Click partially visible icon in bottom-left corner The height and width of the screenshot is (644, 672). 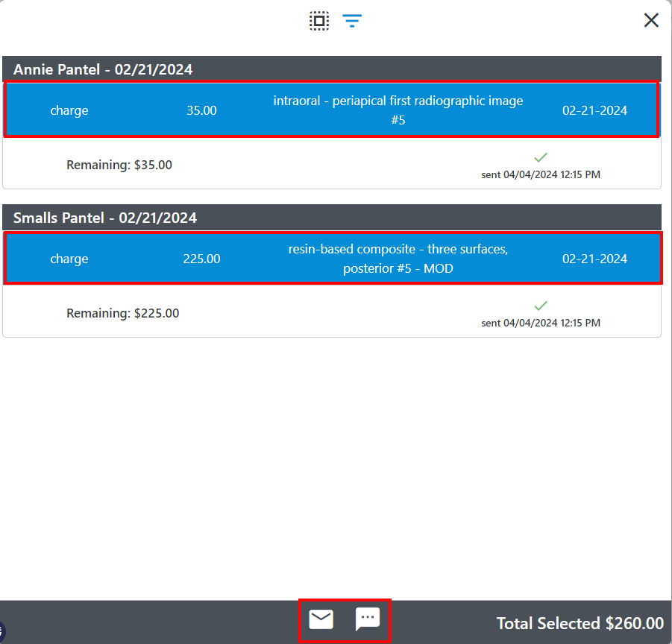(x=2, y=631)
